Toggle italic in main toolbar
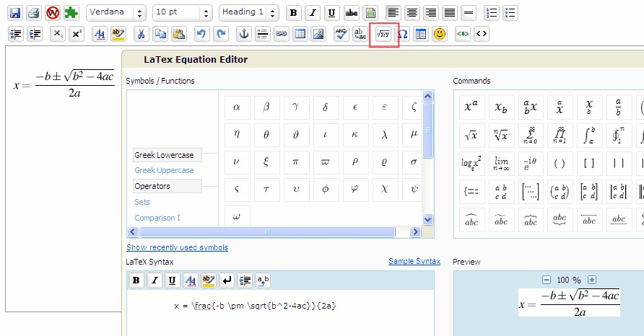 [312, 12]
